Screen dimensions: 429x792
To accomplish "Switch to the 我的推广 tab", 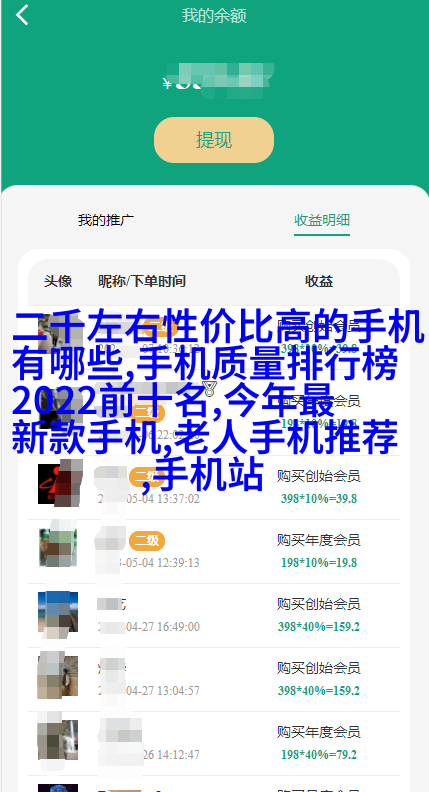I will pyautogui.click(x=106, y=220).
